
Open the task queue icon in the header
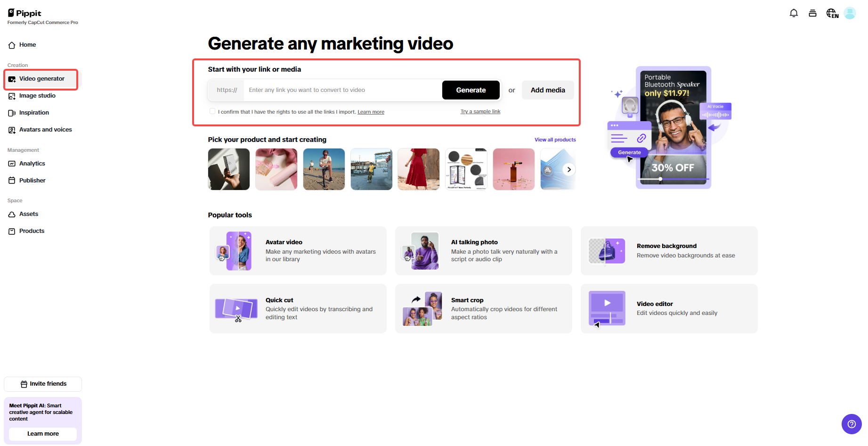(812, 13)
